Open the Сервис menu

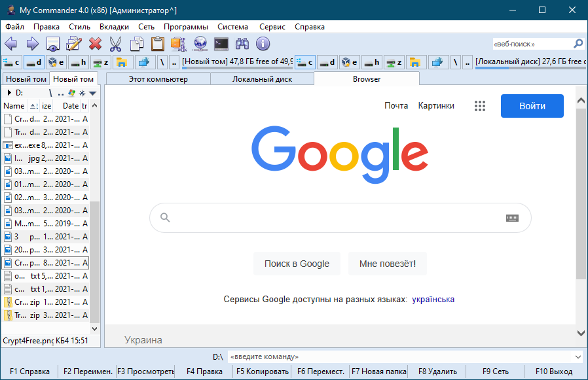272,27
